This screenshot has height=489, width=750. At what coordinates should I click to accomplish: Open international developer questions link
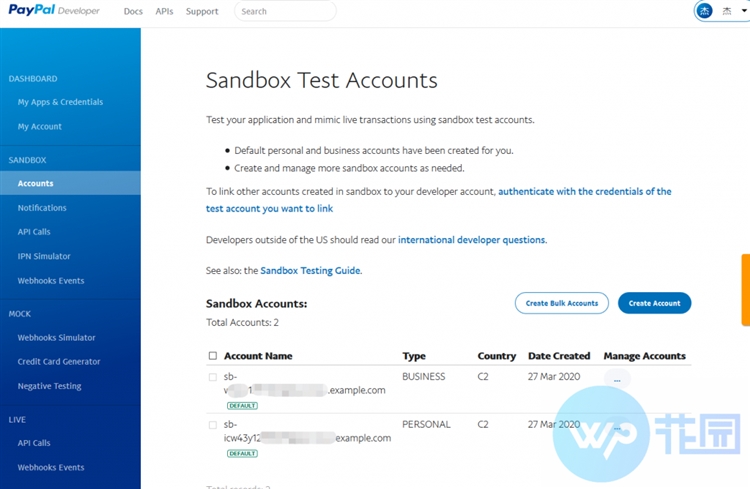coord(471,240)
